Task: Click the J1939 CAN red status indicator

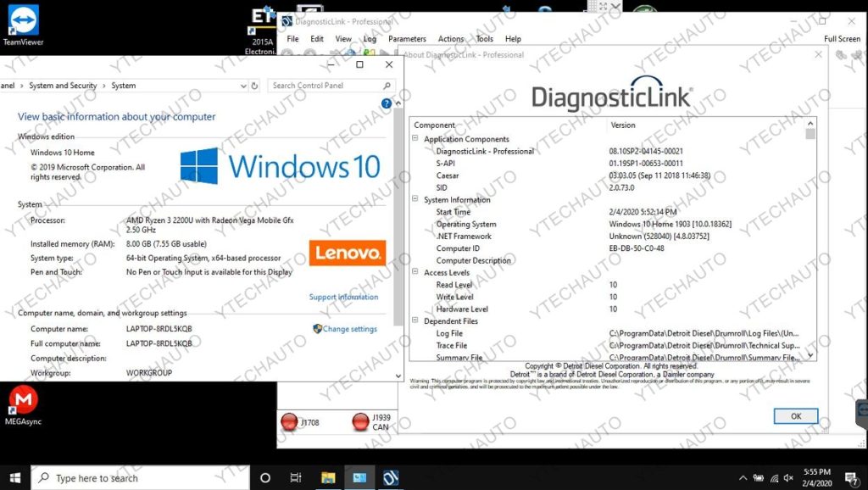Action: pos(361,422)
